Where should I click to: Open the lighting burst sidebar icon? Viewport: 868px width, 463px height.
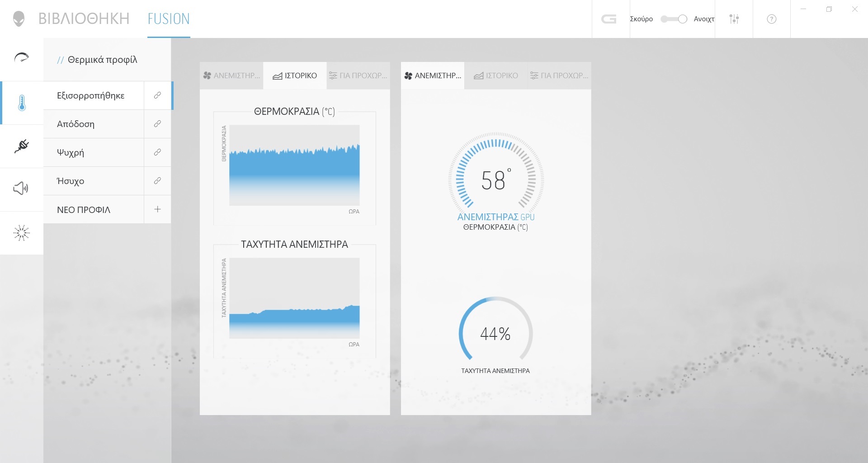point(22,233)
